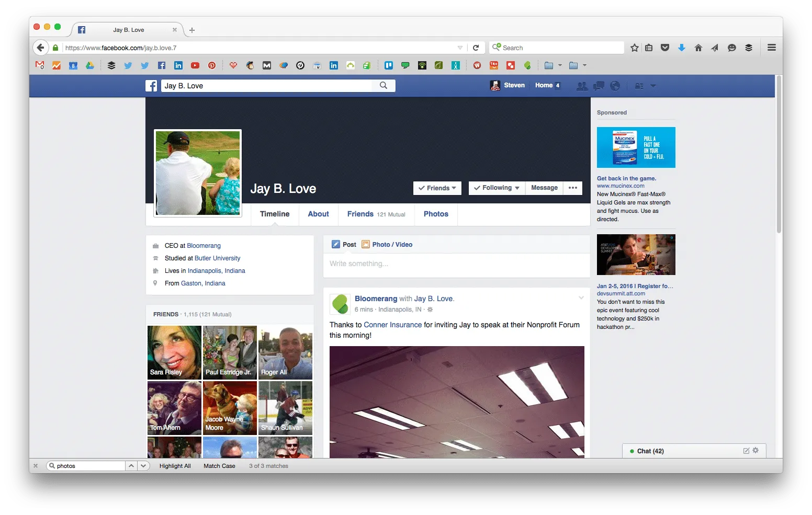
Task: Select the Post composer tab
Action: click(344, 245)
